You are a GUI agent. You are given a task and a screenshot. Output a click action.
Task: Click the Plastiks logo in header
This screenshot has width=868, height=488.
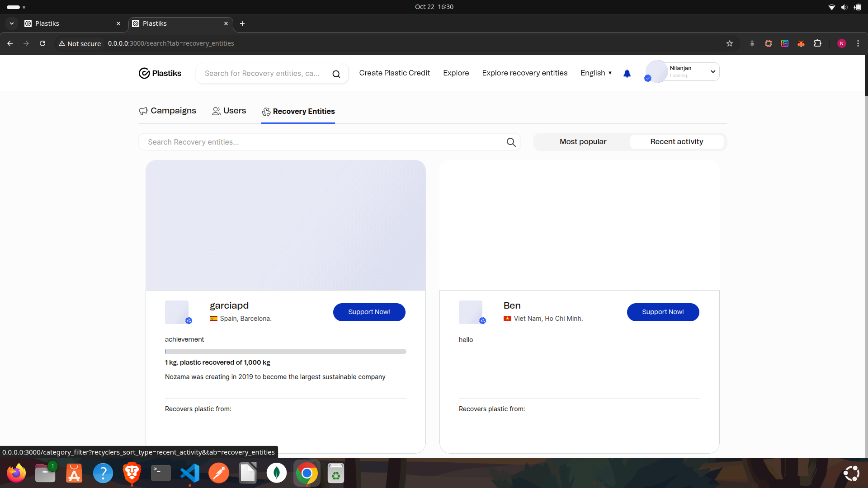[x=160, y=73]
